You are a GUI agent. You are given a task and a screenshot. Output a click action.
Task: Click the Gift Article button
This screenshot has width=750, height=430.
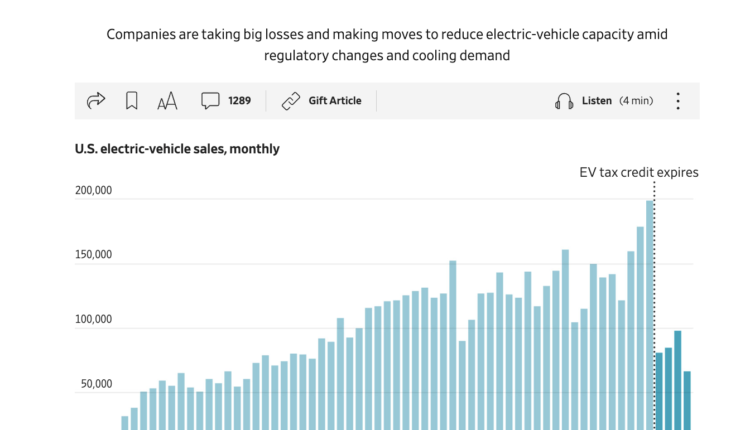tap(335, 101)
